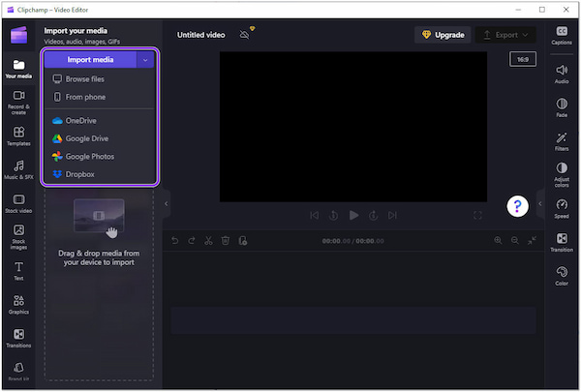
Task: Open the Speed panel
Action: tap(562, 209)
